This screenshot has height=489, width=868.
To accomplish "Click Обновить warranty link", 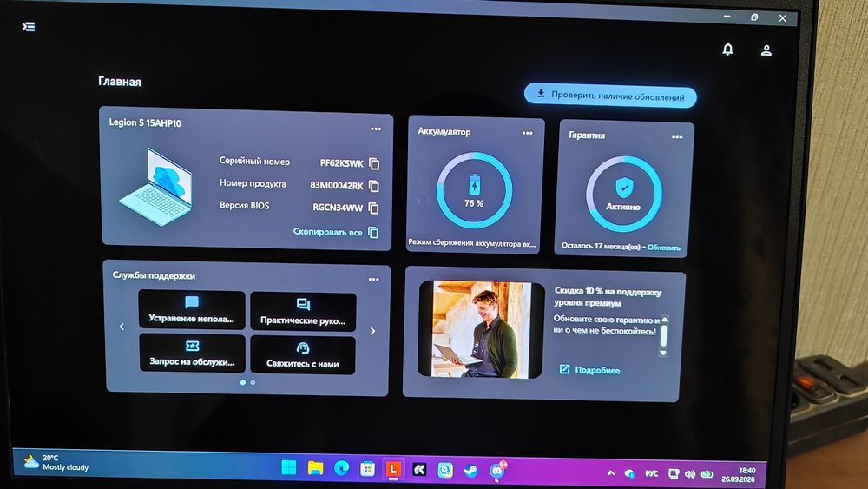I will pyautogui.click(x=664, y=248).
